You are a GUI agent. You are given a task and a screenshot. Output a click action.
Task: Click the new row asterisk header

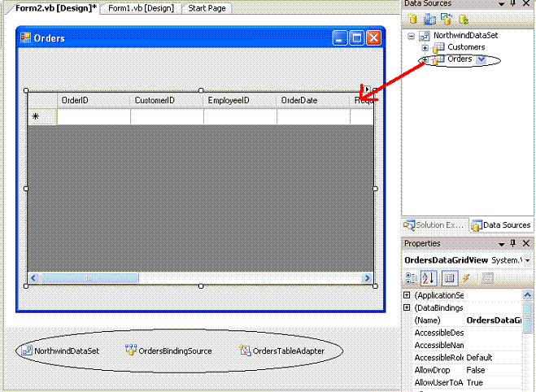pos(42,116)
